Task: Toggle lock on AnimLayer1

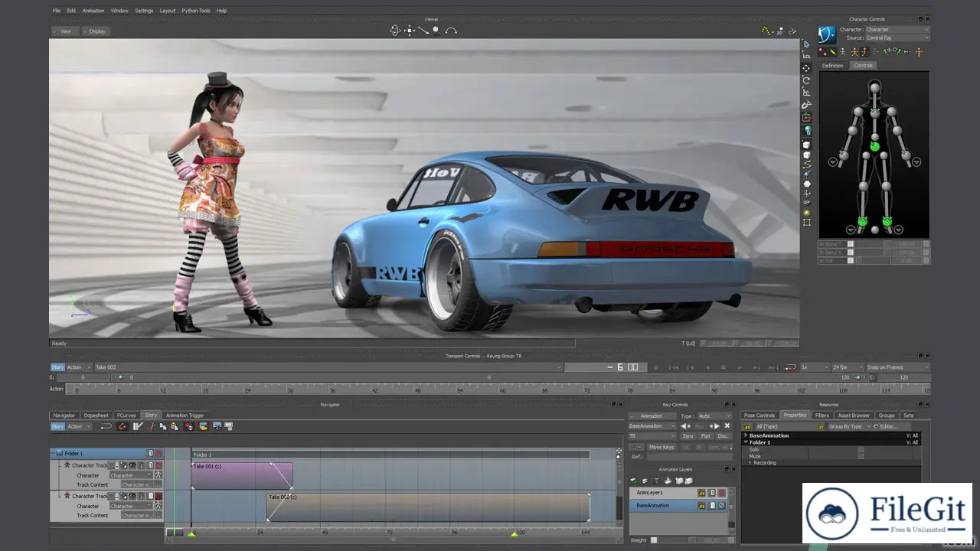Action: [701, 493]
